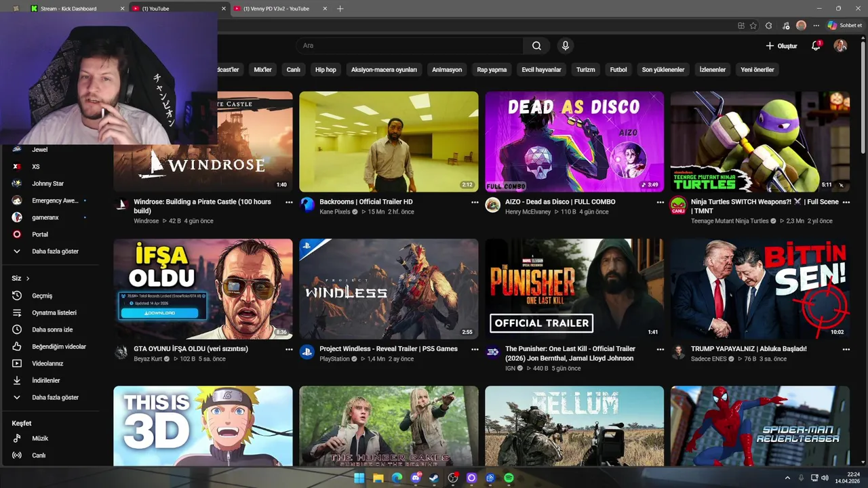868x488 pixels.
Task: Select the Evcil hayvanlar filter chip
Action: click(541, 69)
